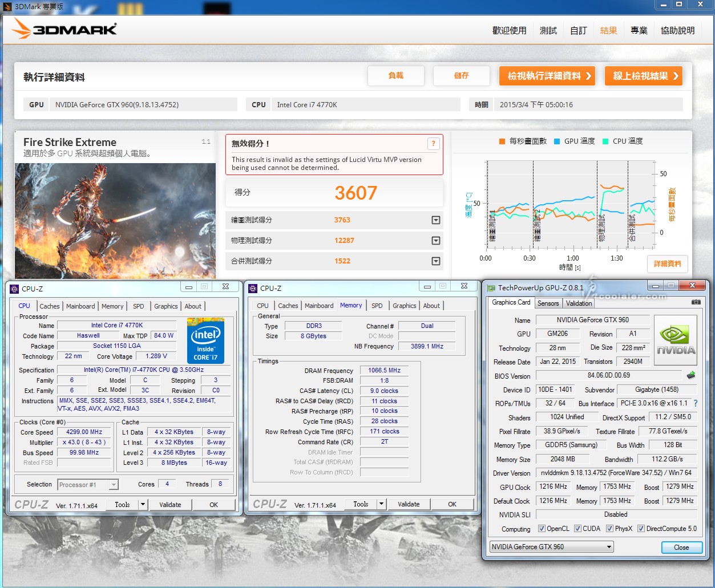The height and width of the screenshot is (588, 715).
Task: Click the Intel Core i7 logo in CPU-Z
Action: (205, 340)
